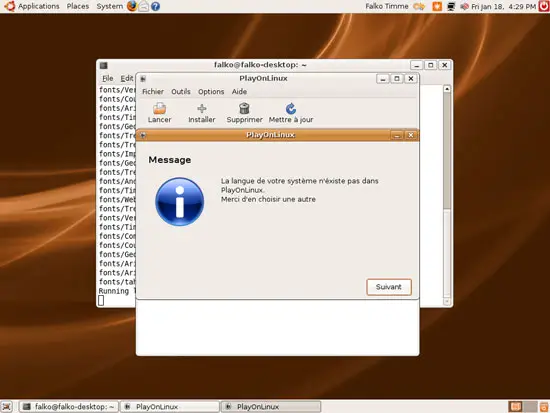Open the Applications menu

[x=39, y=6]
